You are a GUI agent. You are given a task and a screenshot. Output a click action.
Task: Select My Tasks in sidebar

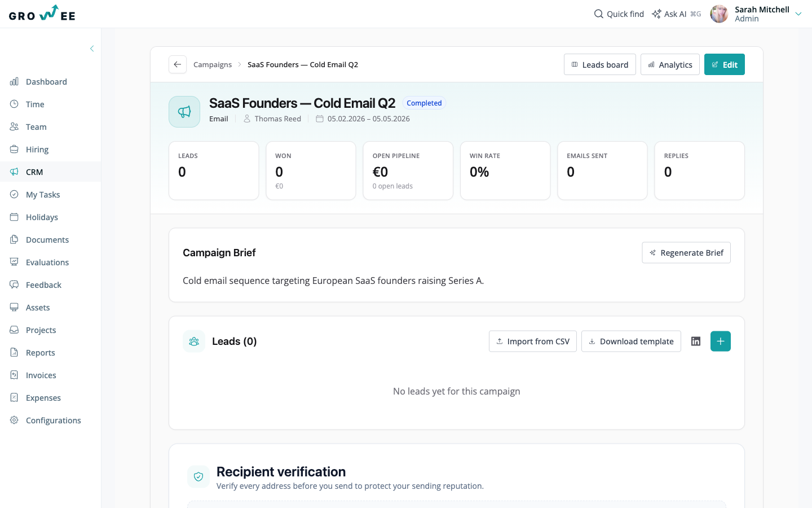(x=50, y=195)
